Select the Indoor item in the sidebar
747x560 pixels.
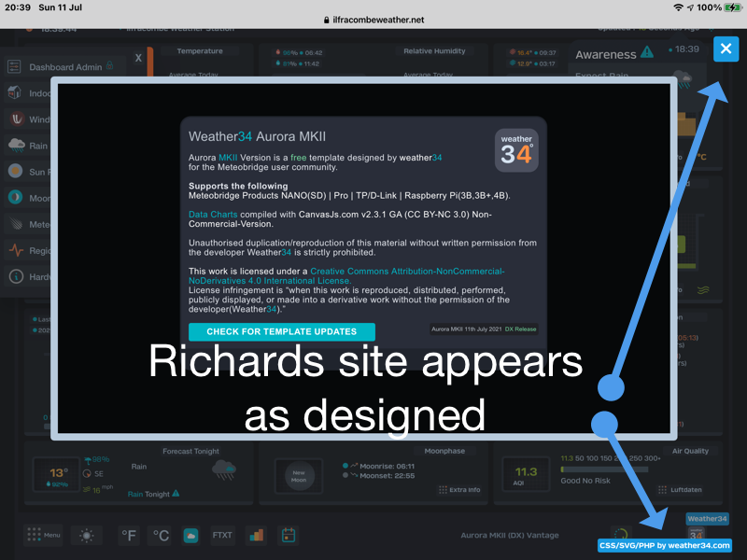click(x=29, y=93)
